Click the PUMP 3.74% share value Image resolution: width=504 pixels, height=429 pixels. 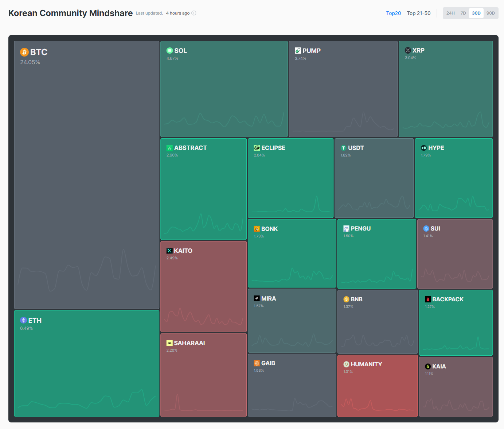[301, 58]
